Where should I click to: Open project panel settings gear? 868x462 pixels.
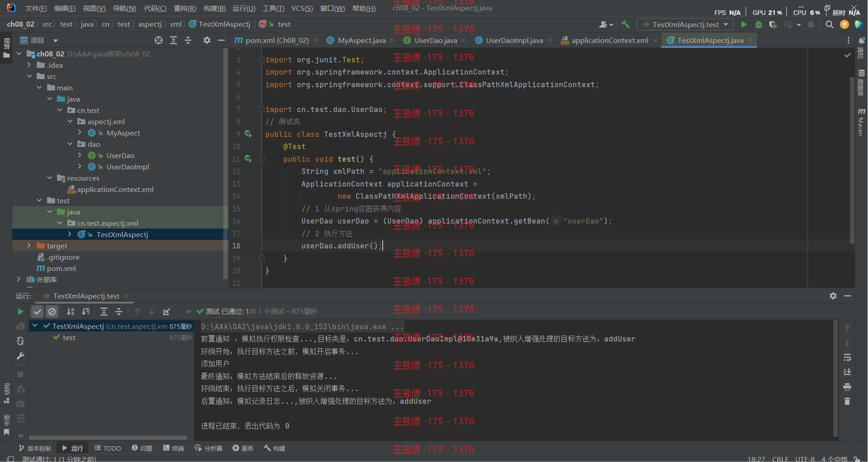[207, 41]
